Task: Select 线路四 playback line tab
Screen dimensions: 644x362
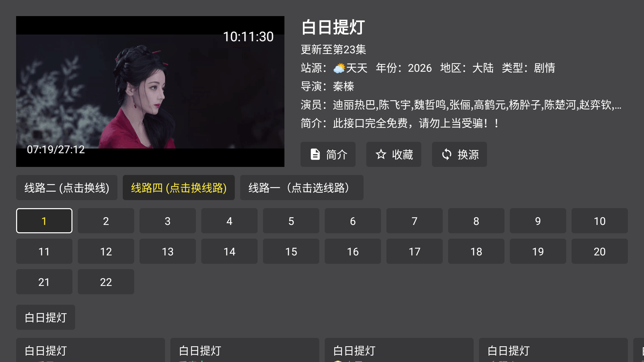Action: point(179,188)
